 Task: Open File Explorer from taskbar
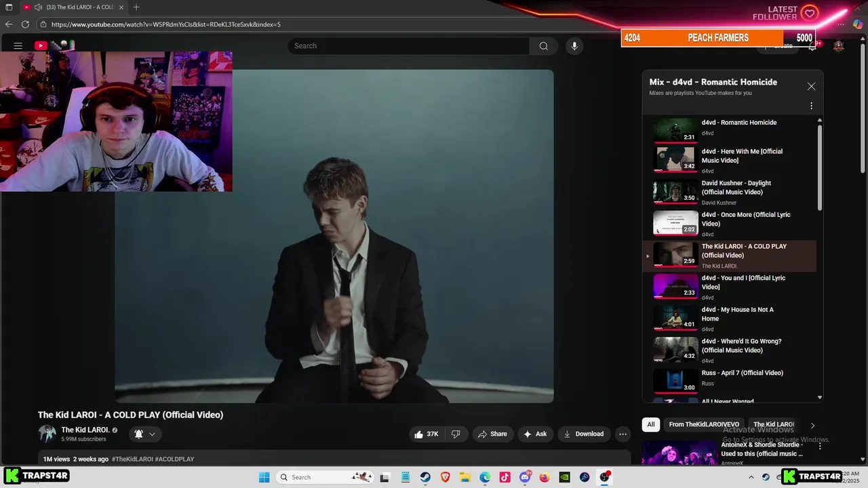465,477
